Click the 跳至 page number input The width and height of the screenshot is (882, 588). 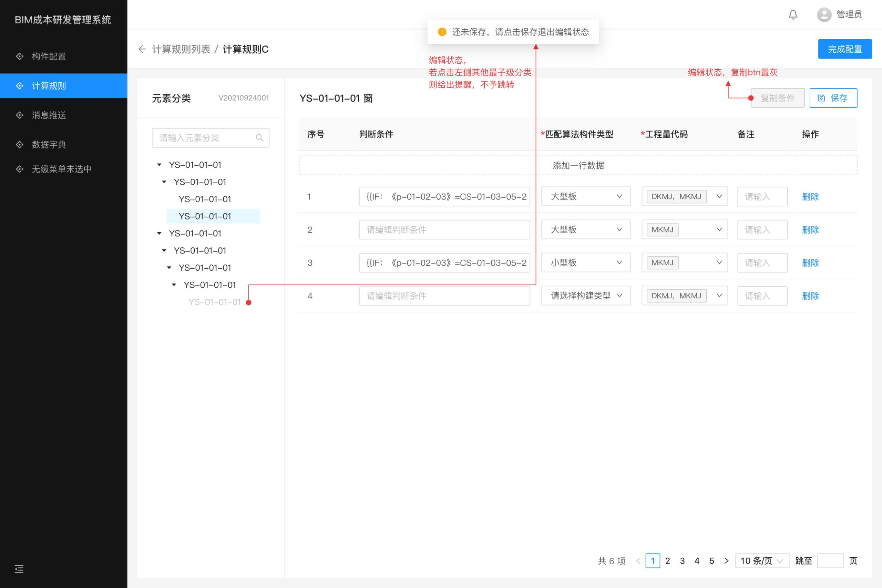tap(830, 561)
